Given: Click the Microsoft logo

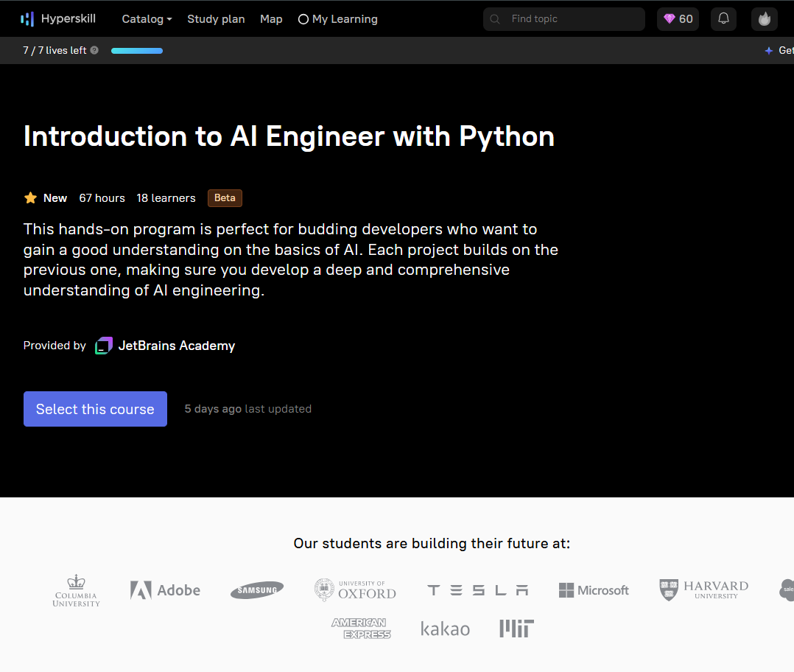Looking at the screenshot, I should (x=594, y=590).
